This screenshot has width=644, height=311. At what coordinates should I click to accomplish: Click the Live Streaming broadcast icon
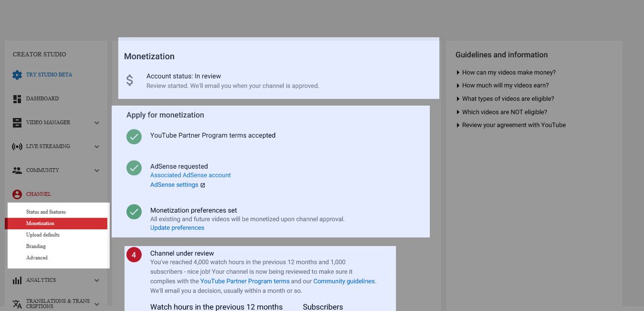click(x=17, y=147)
